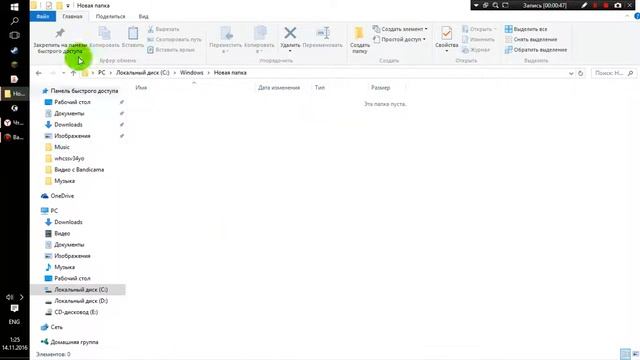Click the Explorer help question icon
Image resolution: width=640 pixels, height=360 pixels.
637,16
